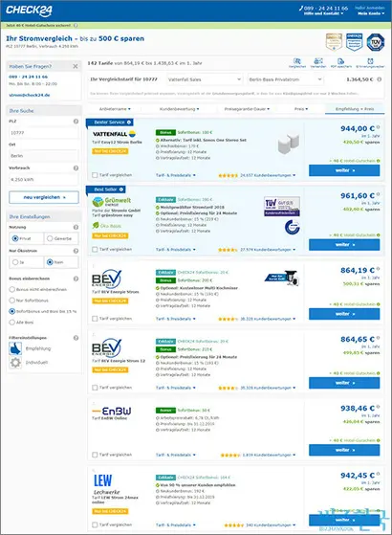Click neu vergleichen button
The image size is (392, 535).
point(44,197)
